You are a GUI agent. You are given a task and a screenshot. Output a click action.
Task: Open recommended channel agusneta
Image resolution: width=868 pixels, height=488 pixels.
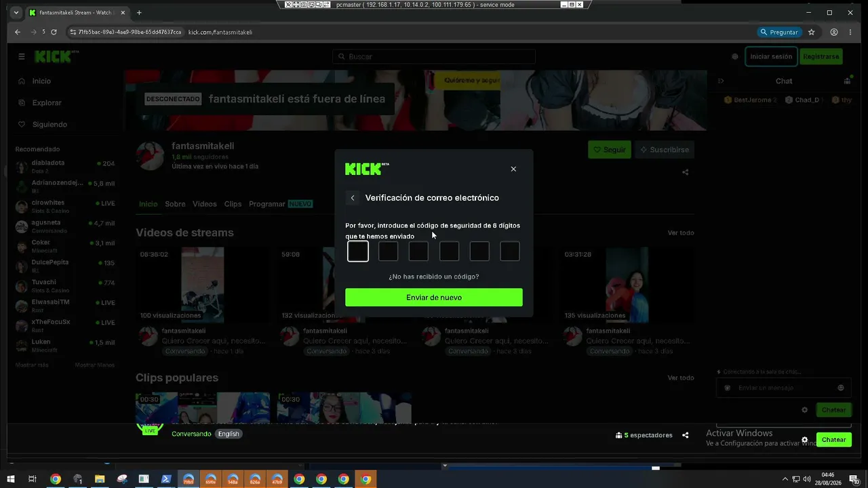coord(65,226)
